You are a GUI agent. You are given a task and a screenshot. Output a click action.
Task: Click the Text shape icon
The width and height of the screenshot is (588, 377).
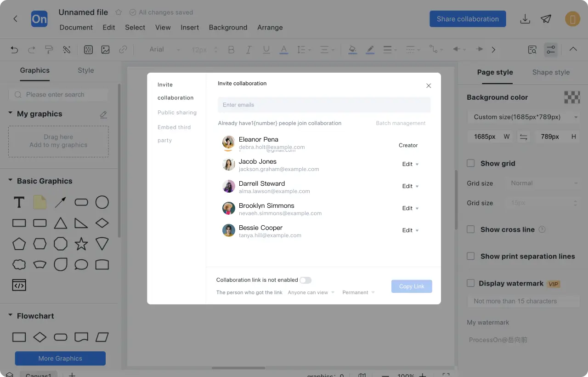pos(19,202)
